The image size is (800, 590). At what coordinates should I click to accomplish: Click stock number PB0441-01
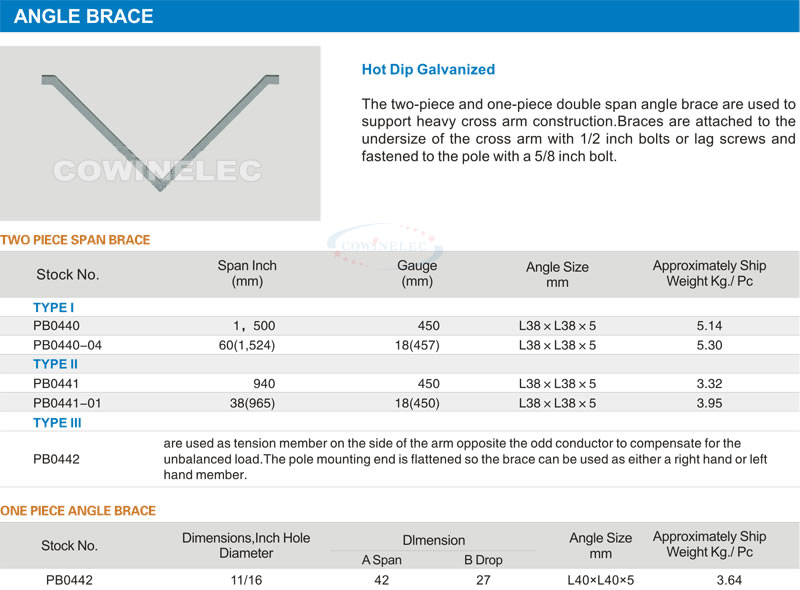[x=68, y=403]
